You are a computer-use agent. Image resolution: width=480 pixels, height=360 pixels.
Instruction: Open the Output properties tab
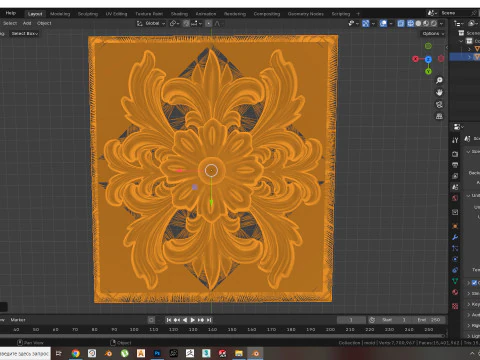click(x=455, y=165)
